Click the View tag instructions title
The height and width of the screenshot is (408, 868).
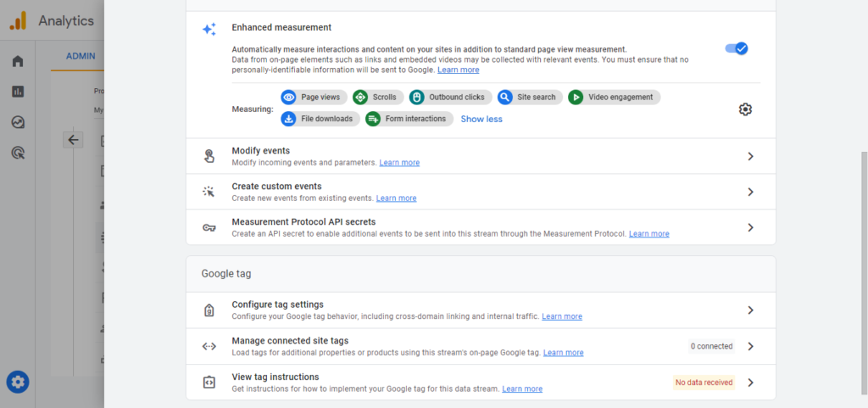[275, 377]
